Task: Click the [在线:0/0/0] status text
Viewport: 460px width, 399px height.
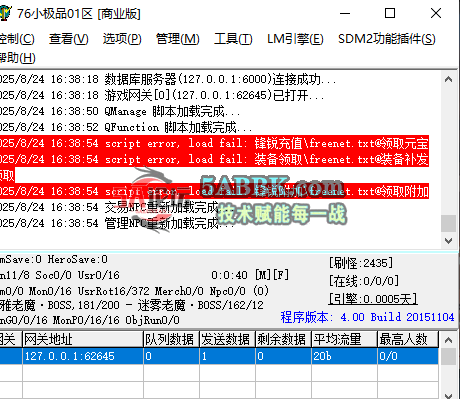Action: tap(364, 281)
